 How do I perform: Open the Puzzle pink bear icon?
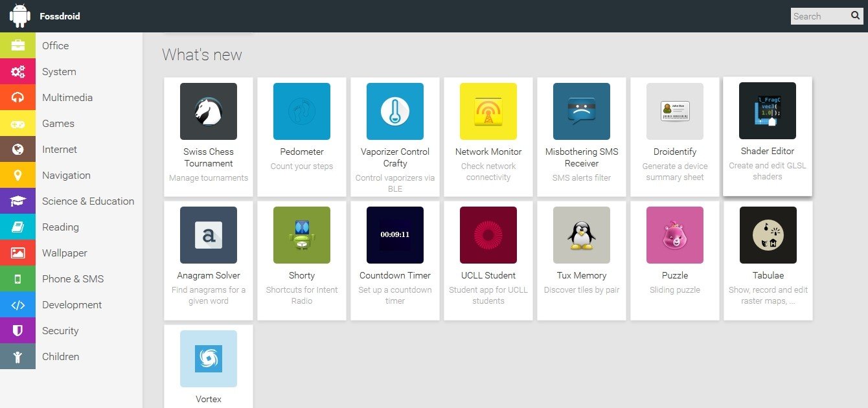pos(675,235)
